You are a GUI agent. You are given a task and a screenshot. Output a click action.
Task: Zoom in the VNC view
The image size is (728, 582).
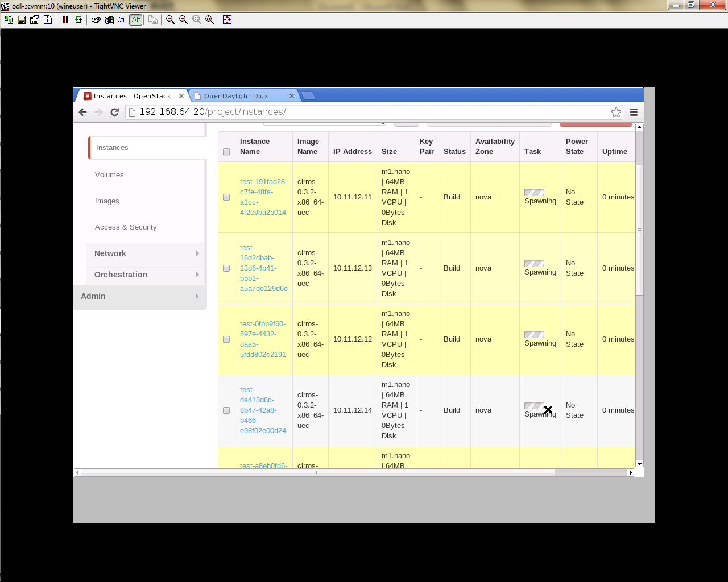[170, 19]
